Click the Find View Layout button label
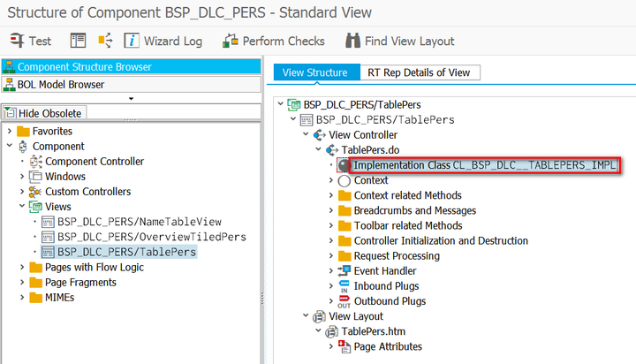Image resolution: width=636 pixels, height=364 pixels. 409,41
